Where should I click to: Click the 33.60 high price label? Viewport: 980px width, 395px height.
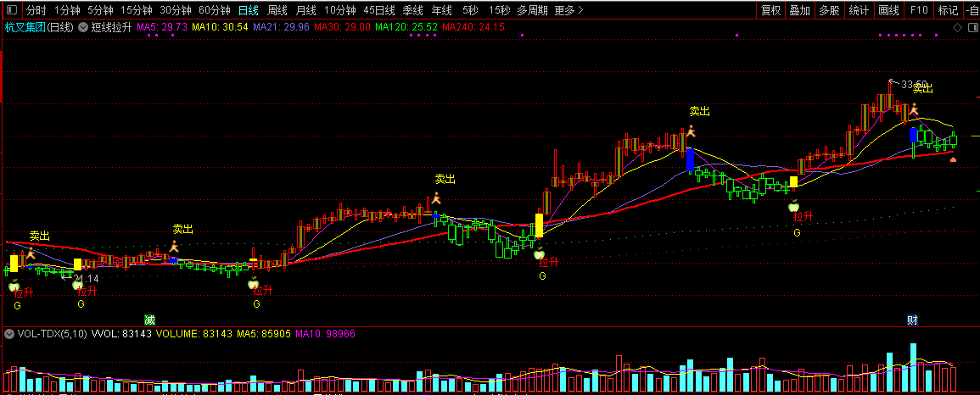(x=913, y=84)
